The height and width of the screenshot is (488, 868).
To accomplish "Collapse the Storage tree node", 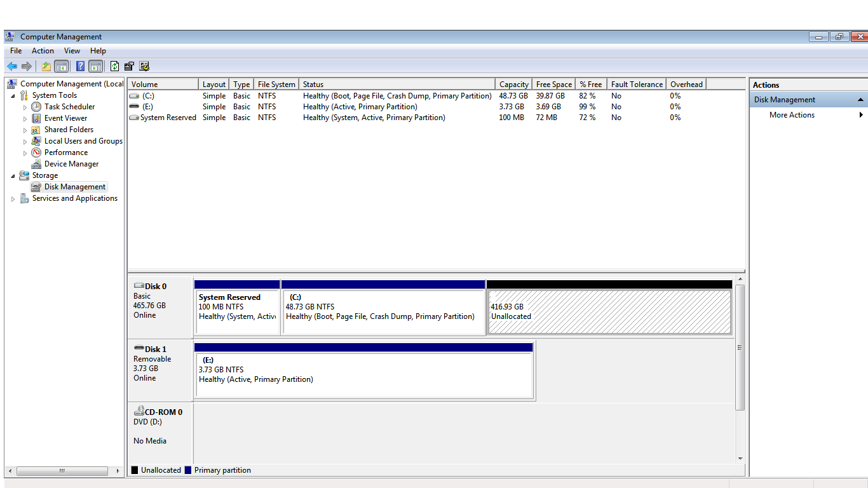I will pyautogui.click(x=13, y=176).
